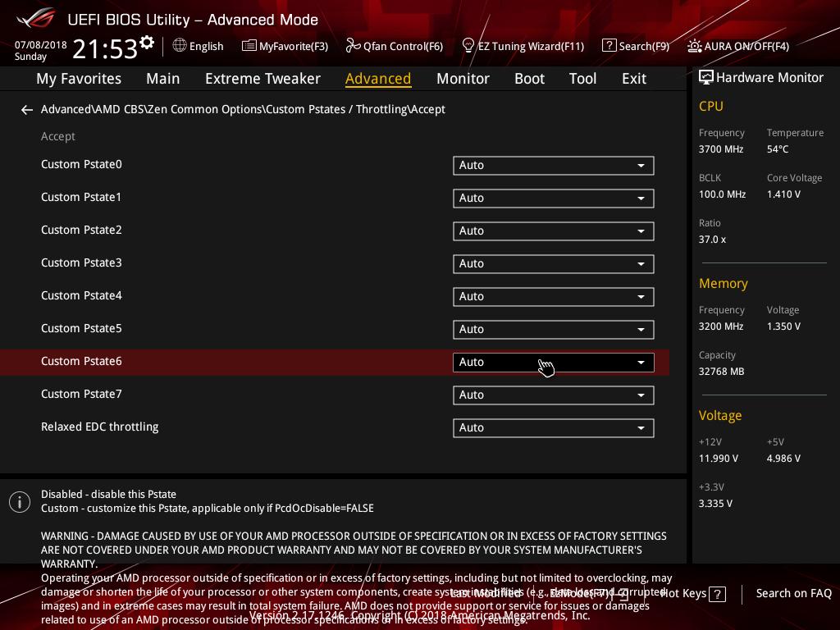Image resolution: width=840 pixels, height=630 pixels.
Task: Click the back arrow in breadcrumb
Action: point(27,110)
